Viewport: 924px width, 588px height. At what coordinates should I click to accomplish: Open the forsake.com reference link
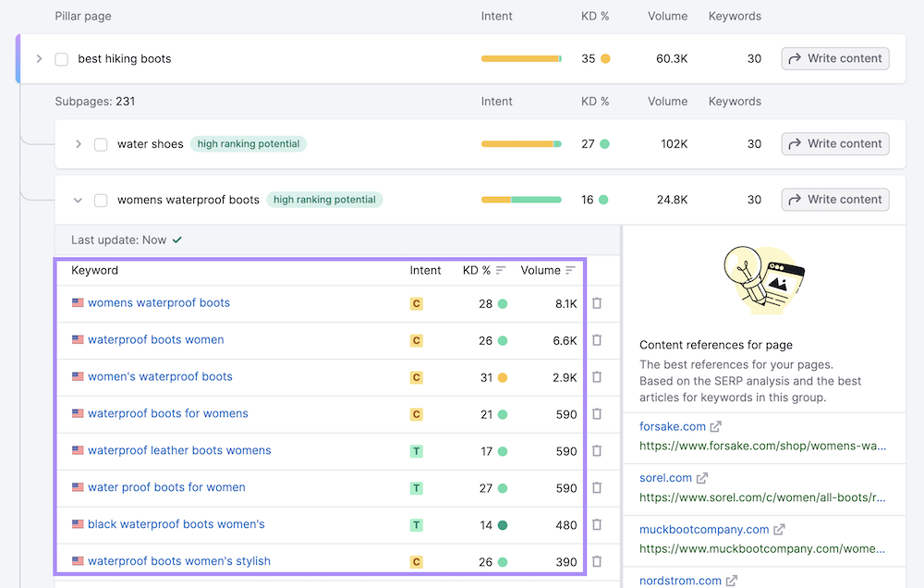[673, 426]
